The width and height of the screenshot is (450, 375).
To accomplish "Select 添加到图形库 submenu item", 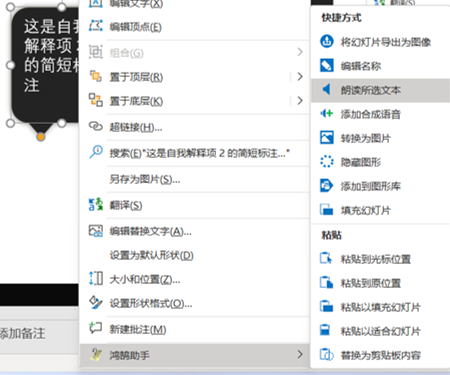I will point(380,186).
